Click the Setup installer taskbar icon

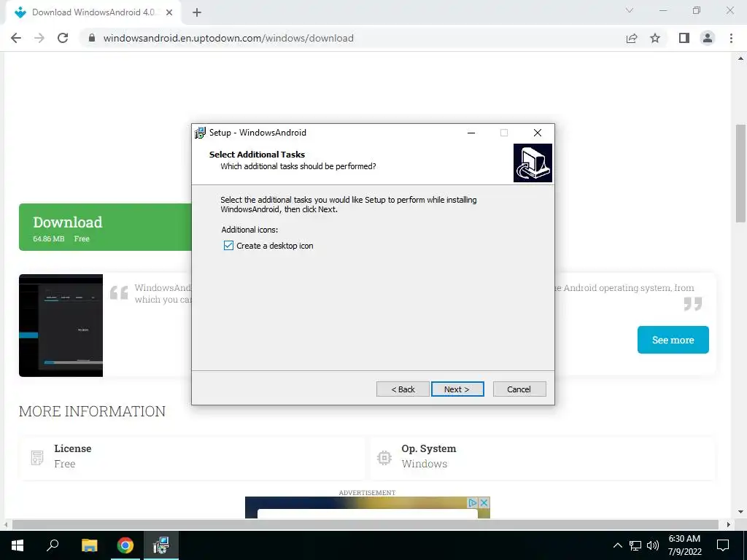[x=161, y=545]
